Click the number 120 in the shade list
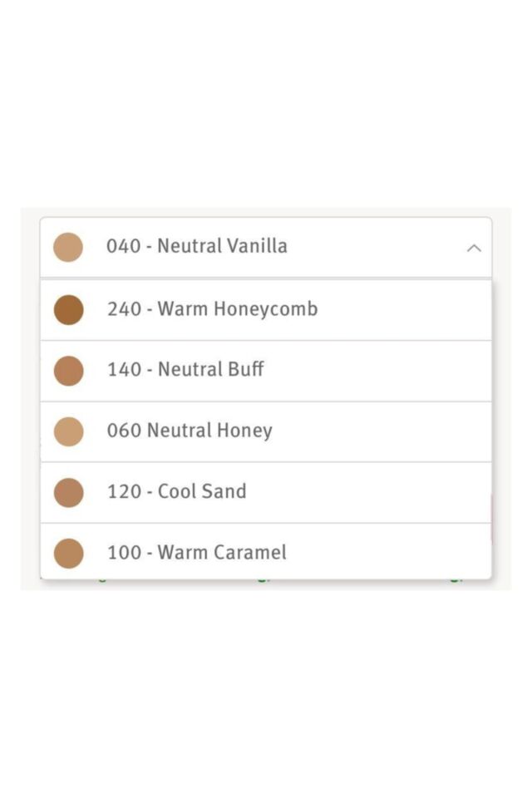 [124, 491]
